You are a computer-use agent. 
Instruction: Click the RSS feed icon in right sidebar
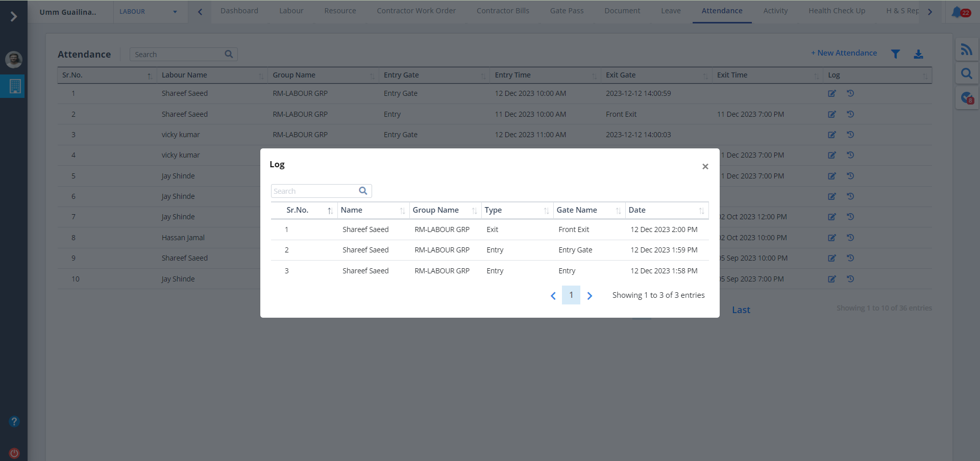pyautogui.click(x=966, y=49)
